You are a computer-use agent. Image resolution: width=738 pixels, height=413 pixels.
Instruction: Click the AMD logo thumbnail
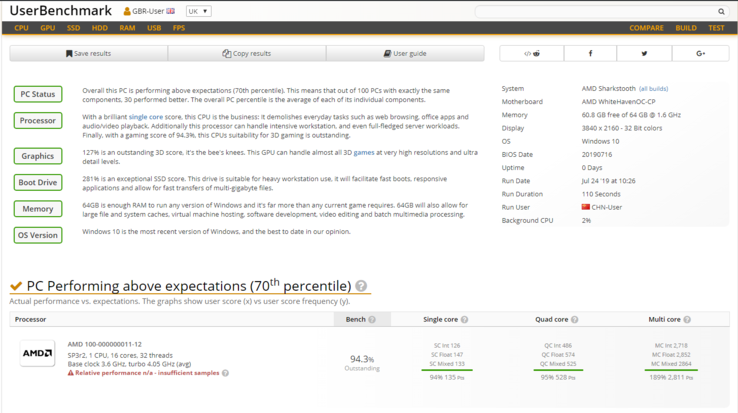(x=37, y=353)
